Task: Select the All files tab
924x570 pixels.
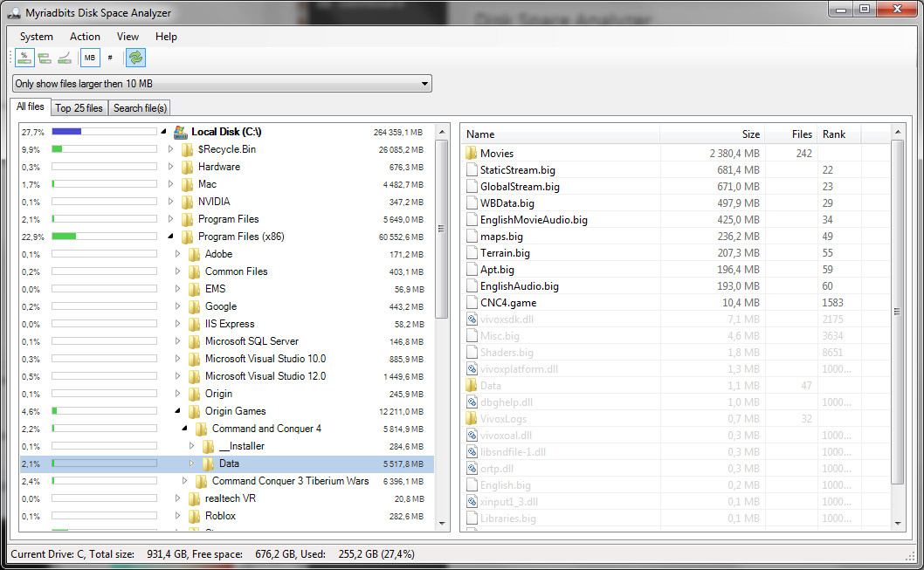Action: [x=30, y=106]
